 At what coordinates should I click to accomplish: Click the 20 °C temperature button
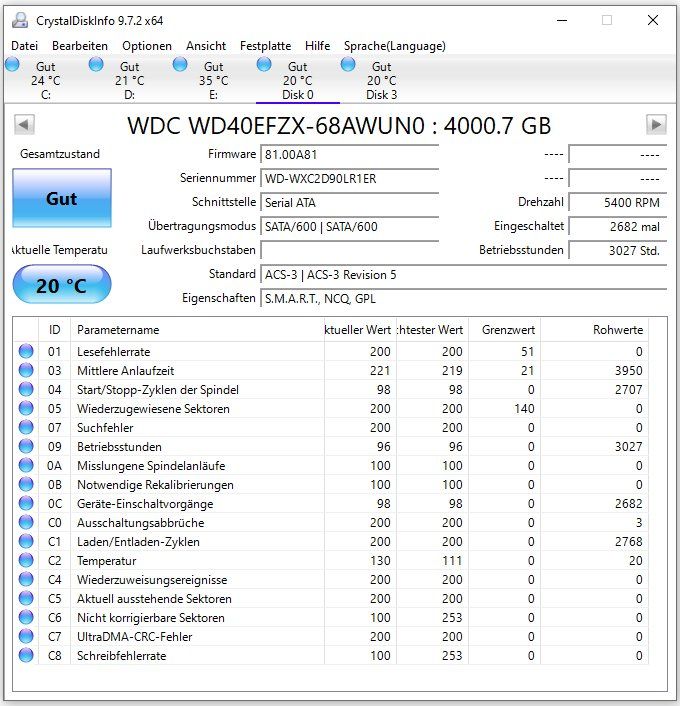(62, 285)
